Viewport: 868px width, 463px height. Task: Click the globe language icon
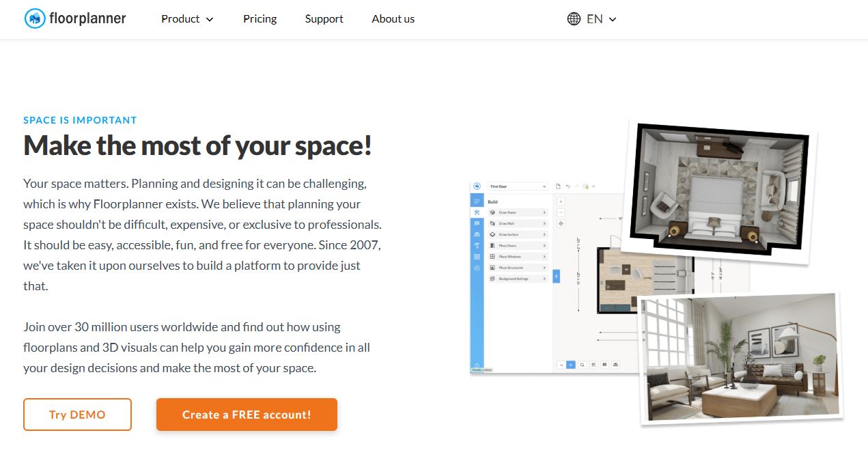tap(574, 19)
